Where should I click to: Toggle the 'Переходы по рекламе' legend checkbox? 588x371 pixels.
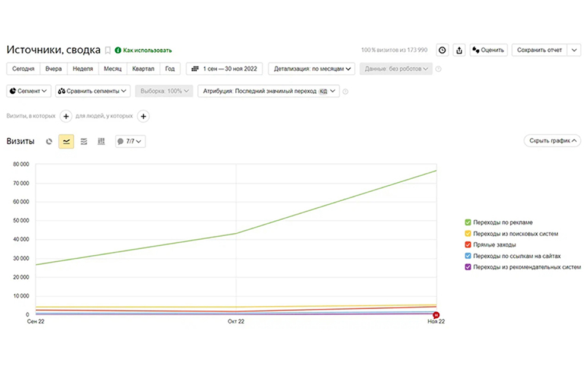[x=468, y=223]
